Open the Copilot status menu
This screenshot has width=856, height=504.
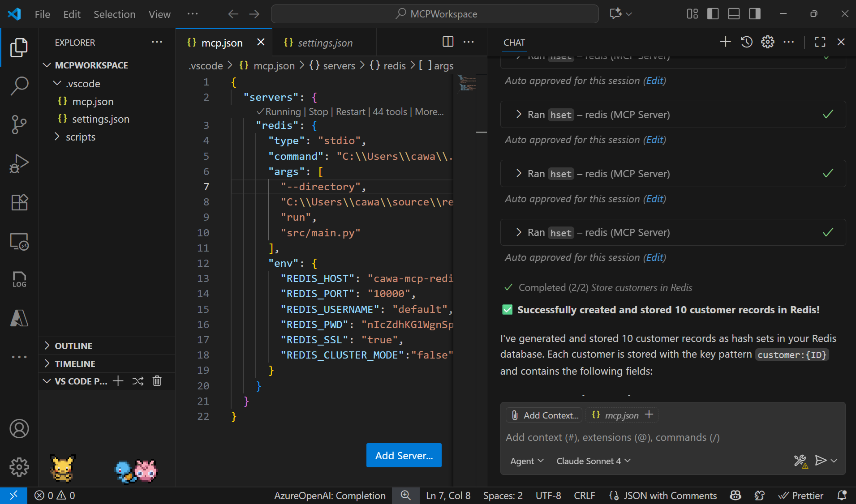[x=735, y=495]
